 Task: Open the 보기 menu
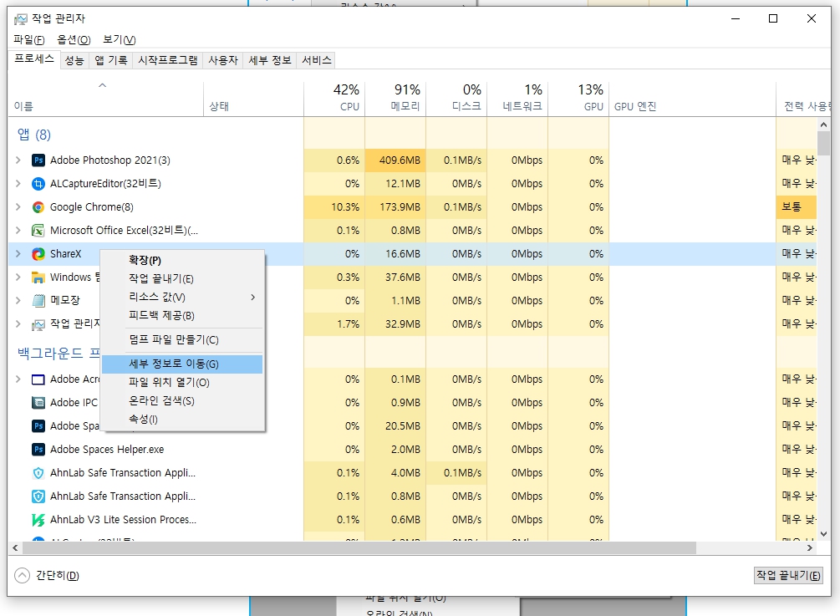[x=119, y=39]
